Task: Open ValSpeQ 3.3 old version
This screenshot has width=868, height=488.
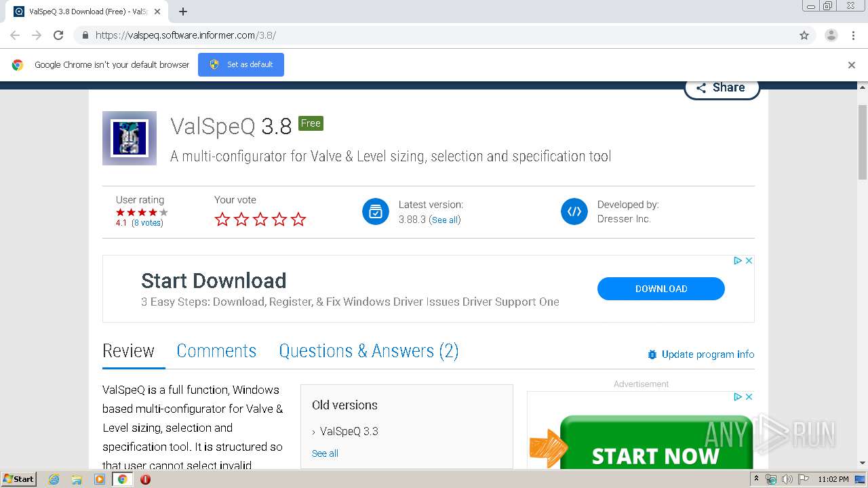Action: (x=349, y=431)
